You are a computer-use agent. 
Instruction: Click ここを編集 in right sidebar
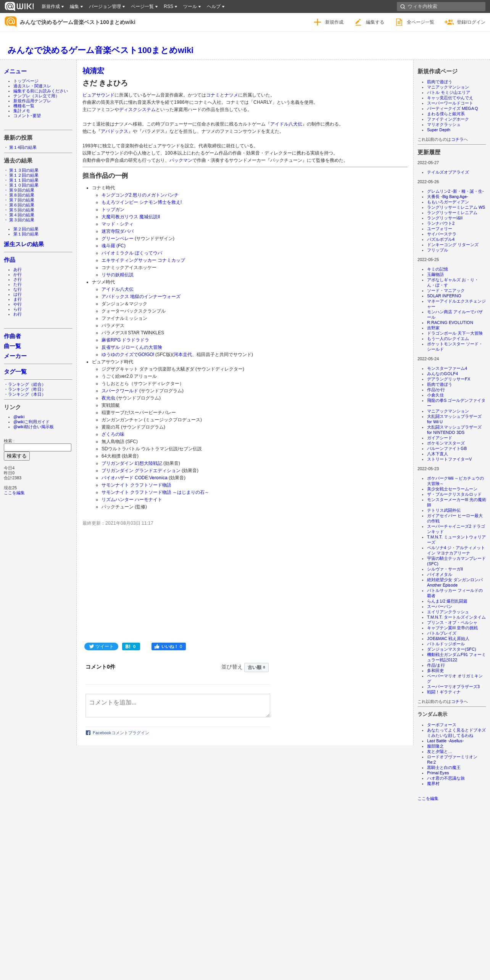point(428,798)
